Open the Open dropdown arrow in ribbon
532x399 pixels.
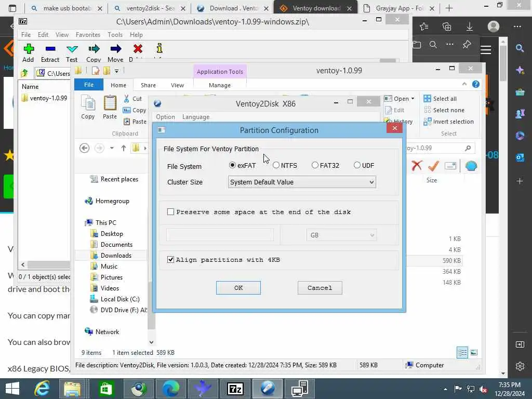(x=413, y=99)
